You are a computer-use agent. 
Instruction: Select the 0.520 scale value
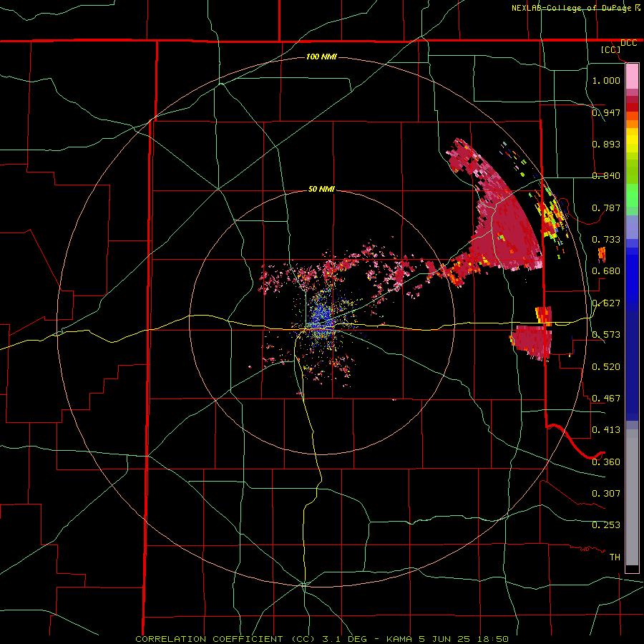tap(606, 367)
